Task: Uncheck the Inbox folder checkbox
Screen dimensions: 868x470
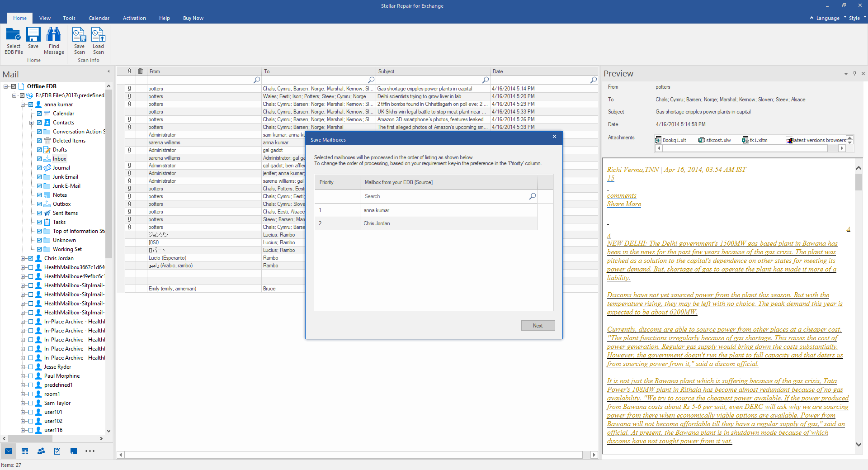Action: pyautogui.click(x=39, y=159)
